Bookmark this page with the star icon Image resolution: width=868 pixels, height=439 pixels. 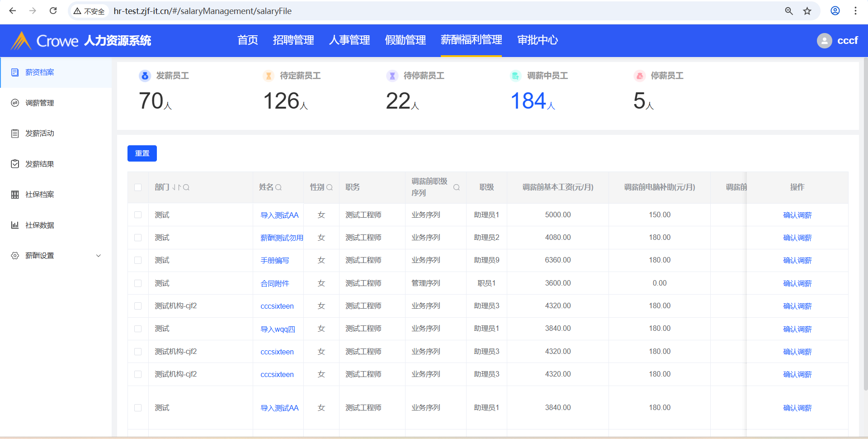tap(807, 11)
